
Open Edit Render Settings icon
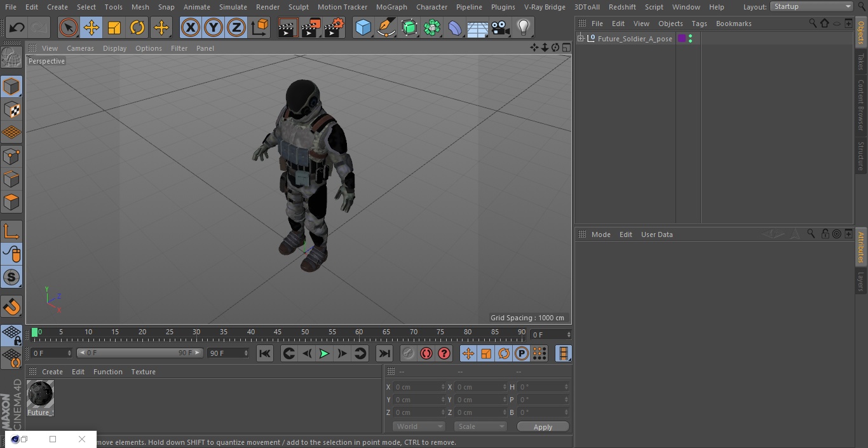click(334, 27)
